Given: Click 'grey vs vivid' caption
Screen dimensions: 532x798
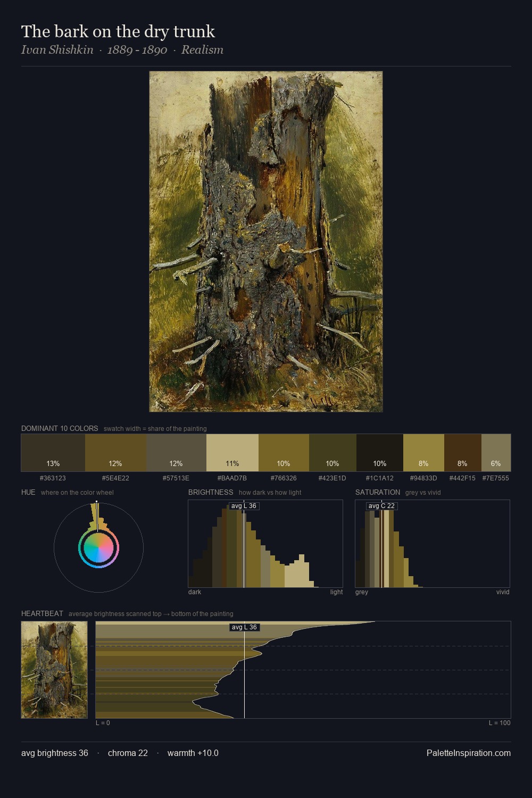Looking at the screenshot, I should [423, 493].
